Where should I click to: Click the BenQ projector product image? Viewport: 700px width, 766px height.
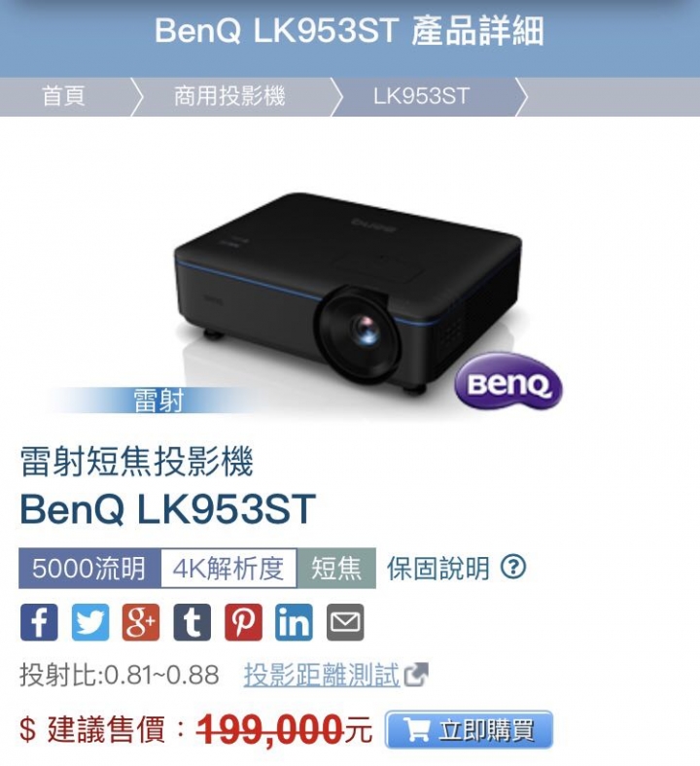coord(348,294)
